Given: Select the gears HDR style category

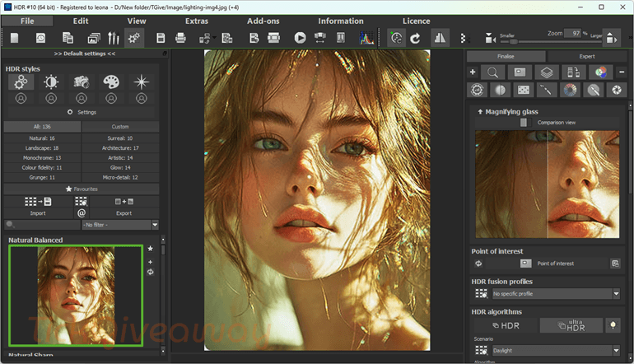Looking at the screenshot, I should [21, 82].
